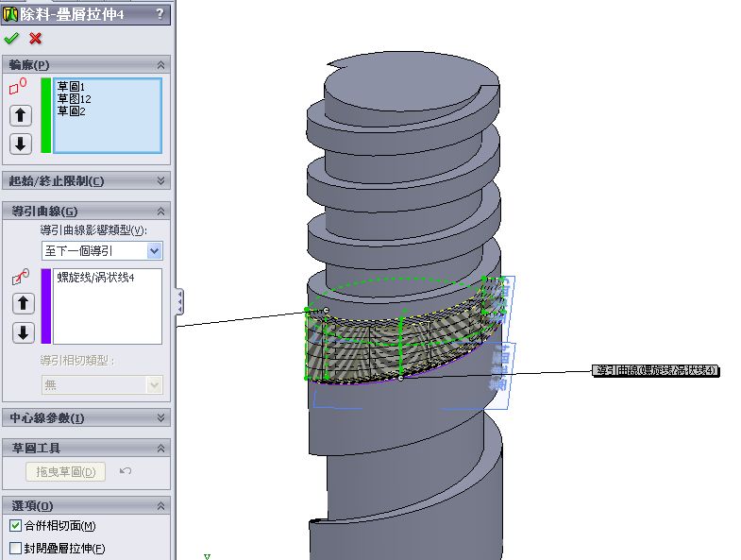
Task: Confirm the loft cut with green checkmark
Action: coord(11,39)
